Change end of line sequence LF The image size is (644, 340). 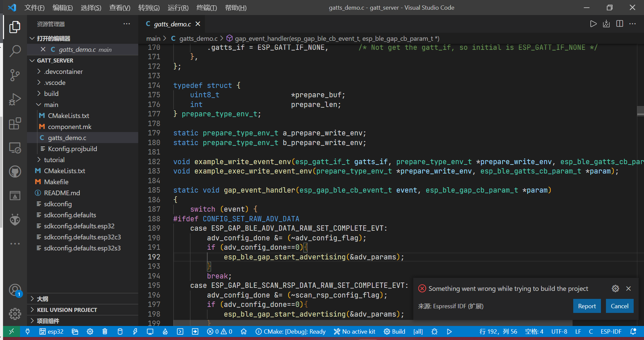[x=578, y=331]
